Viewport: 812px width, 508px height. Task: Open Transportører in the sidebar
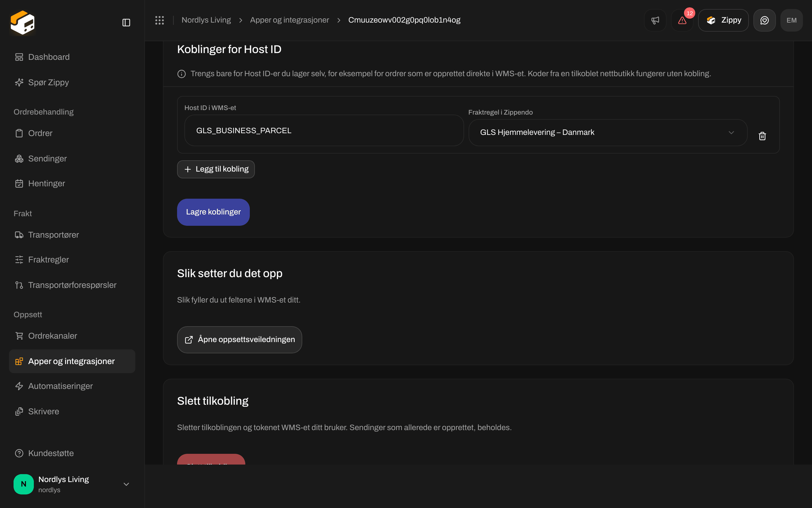(x=72, y=235)
